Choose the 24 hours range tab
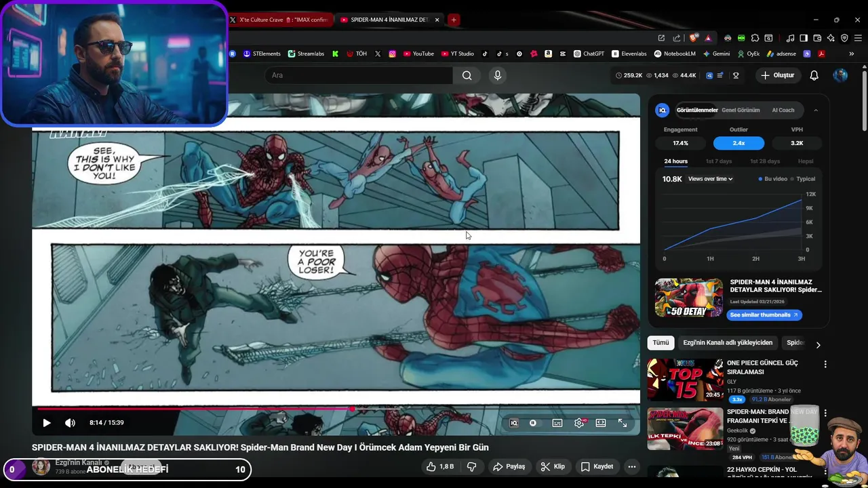The image size is (868, 488). click(x=675, y=161)
